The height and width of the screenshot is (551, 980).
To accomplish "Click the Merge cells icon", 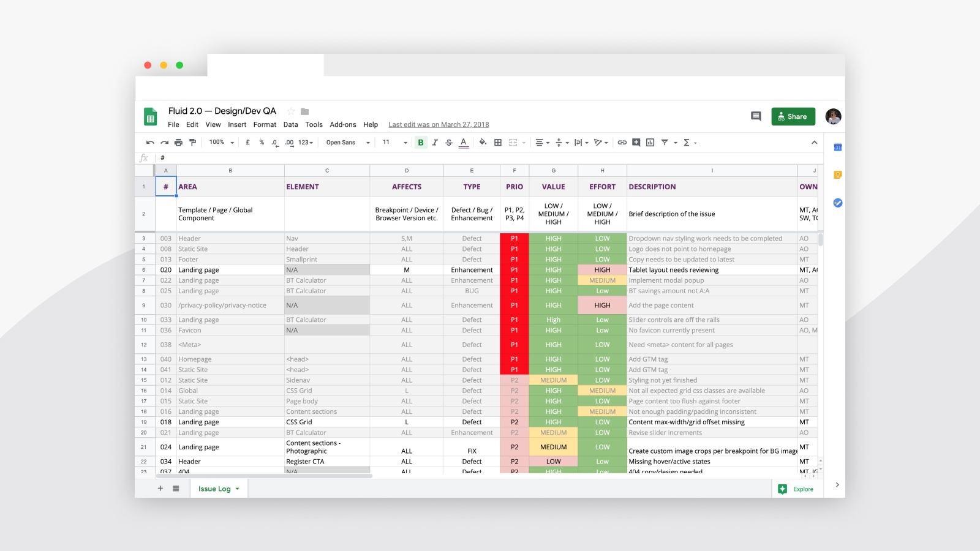I will [x=513, y=143].
